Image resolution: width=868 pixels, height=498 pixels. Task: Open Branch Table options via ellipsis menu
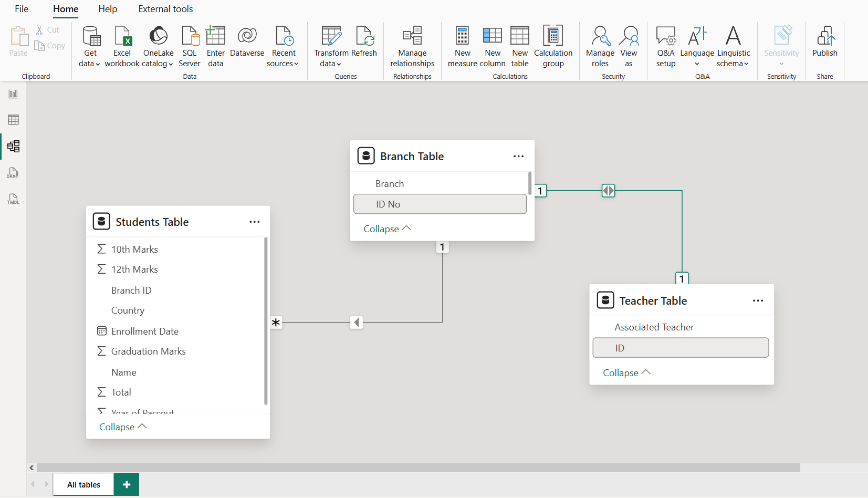519,156
